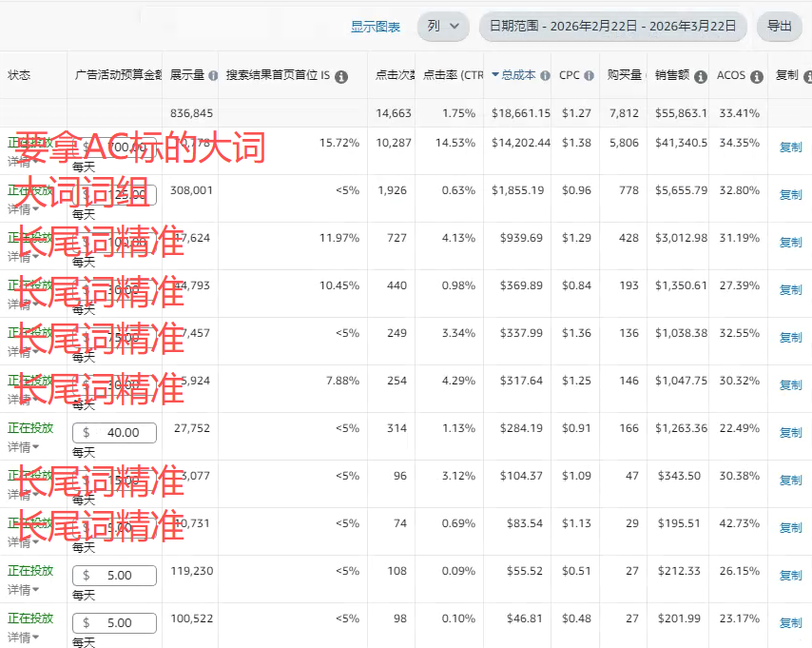Click the sort arrow on 总成本 column

tap(495, 76)
